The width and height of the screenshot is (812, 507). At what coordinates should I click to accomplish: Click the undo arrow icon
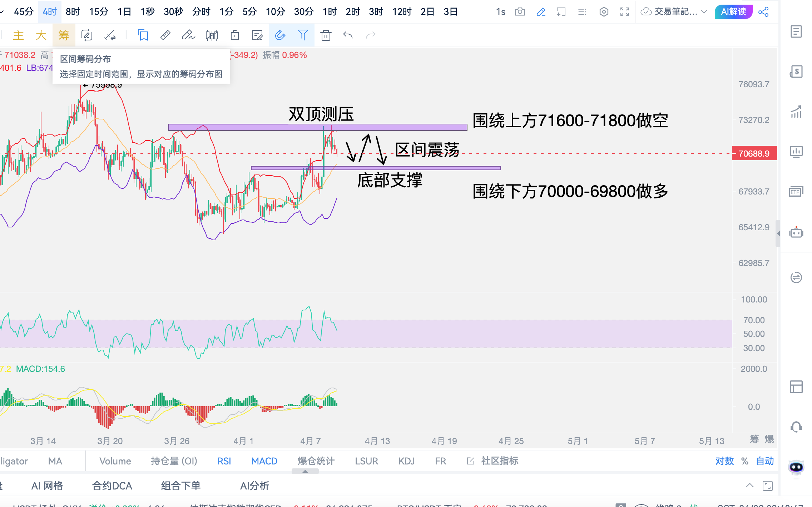(348, 35)
